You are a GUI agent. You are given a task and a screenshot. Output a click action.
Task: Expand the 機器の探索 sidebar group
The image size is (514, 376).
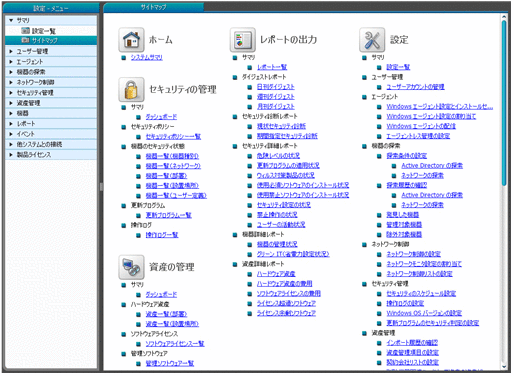click(x=11, y=72)
